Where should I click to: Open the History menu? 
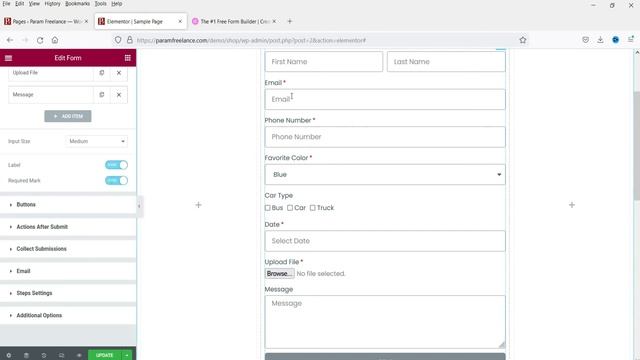click(52, 4)
